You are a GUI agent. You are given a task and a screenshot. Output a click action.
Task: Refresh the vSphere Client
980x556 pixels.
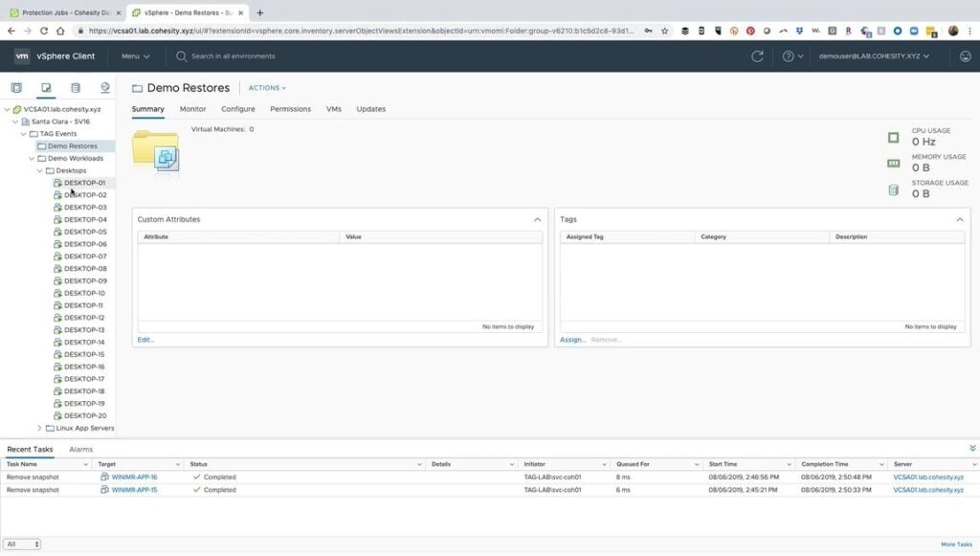757,56
